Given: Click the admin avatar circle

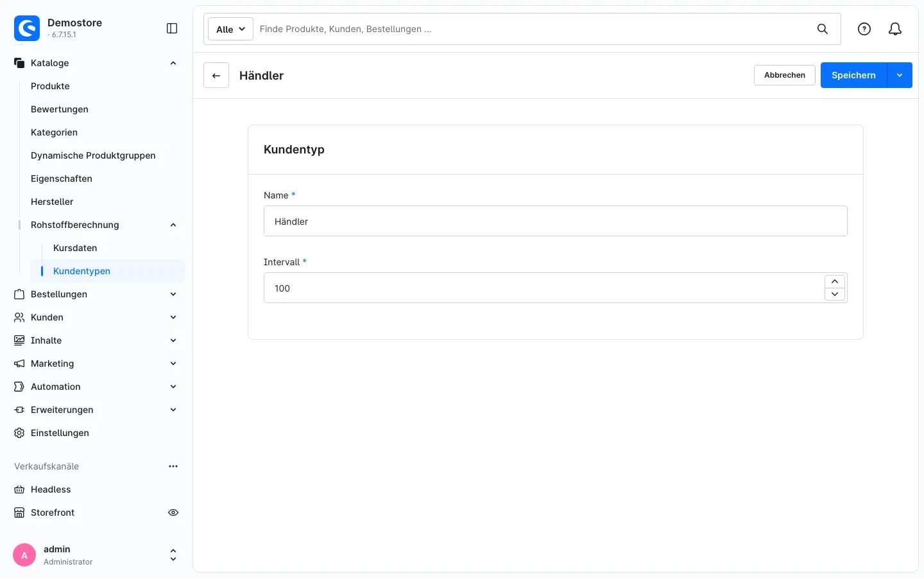Looking at the screenshot, I should coord(24,555).
